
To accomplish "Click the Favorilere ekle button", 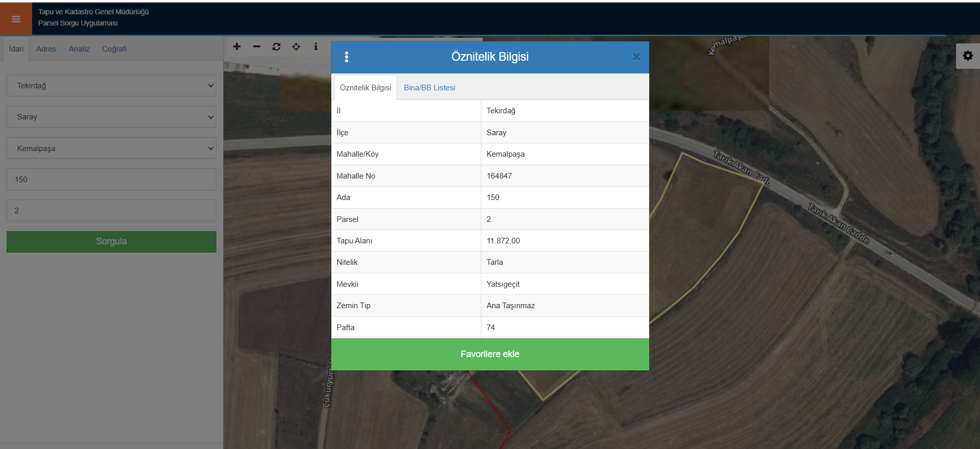I will tap(490, 354).
